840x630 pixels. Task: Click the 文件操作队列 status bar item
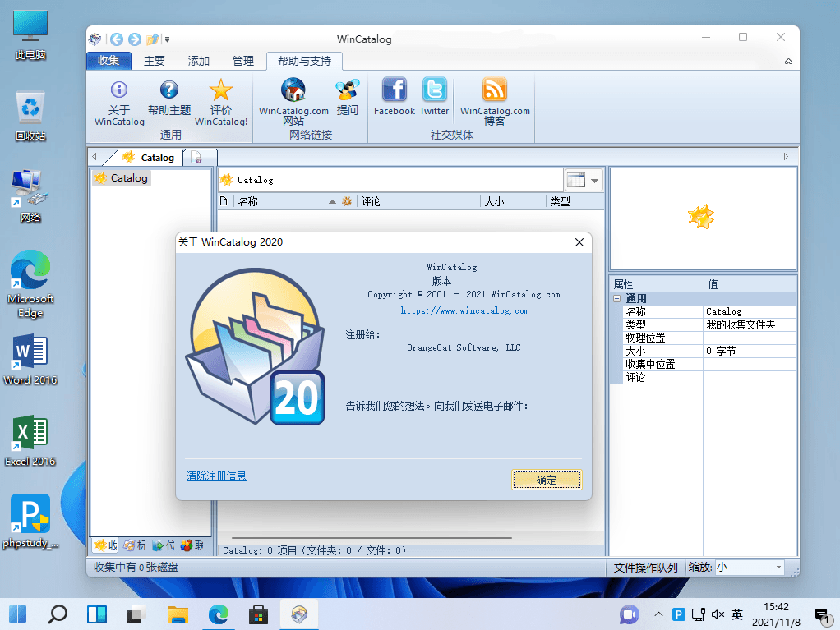click(x=645, y=568)
